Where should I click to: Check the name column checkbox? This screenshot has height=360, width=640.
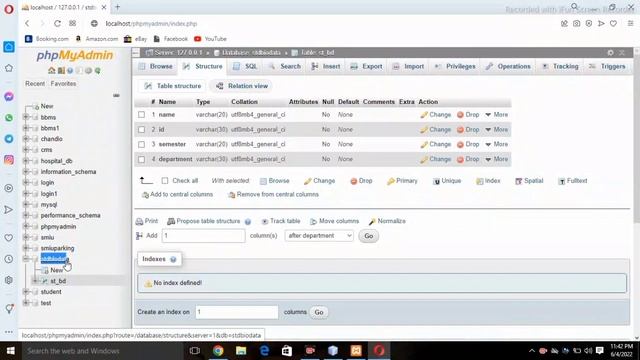pos(141,115)
